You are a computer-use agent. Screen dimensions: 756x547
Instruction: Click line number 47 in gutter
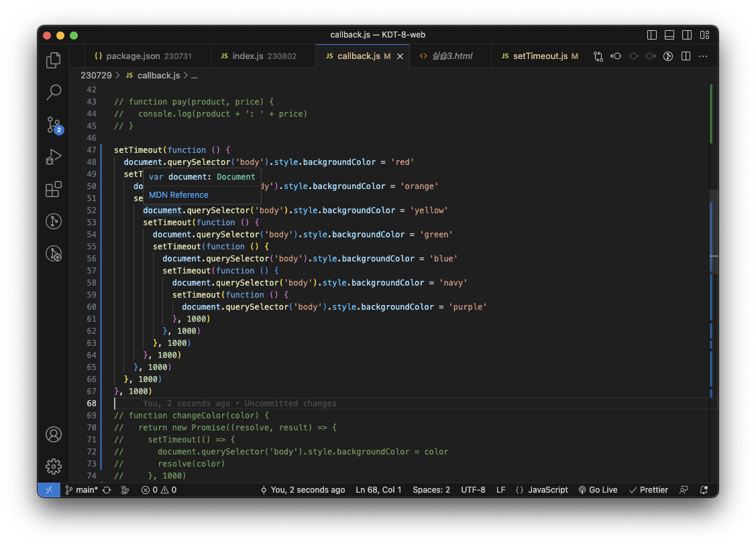[92, 150]
